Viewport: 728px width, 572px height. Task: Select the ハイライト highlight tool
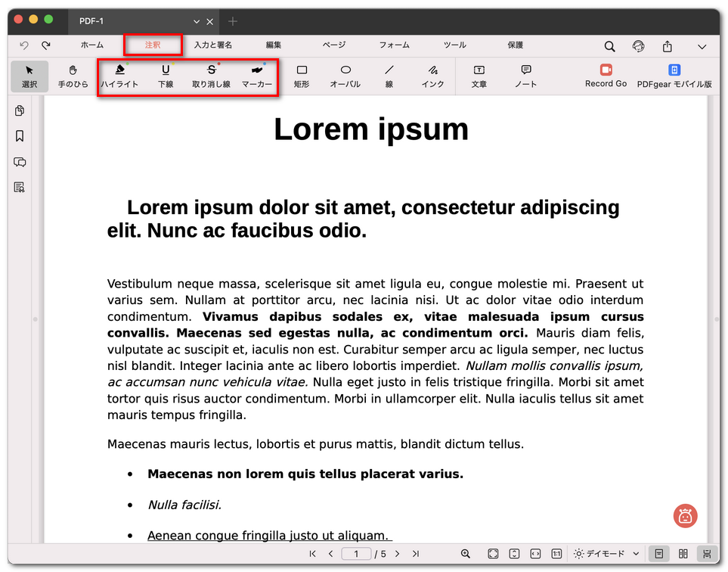[x=119, y=76]
